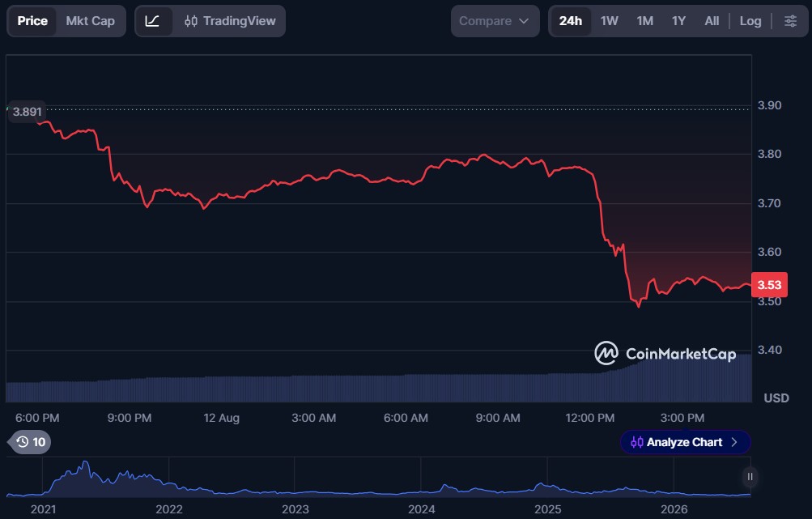The height and width of the screenshot is (519, 812).
Task: Select the line chart view icon
Action: pos(153,21)
